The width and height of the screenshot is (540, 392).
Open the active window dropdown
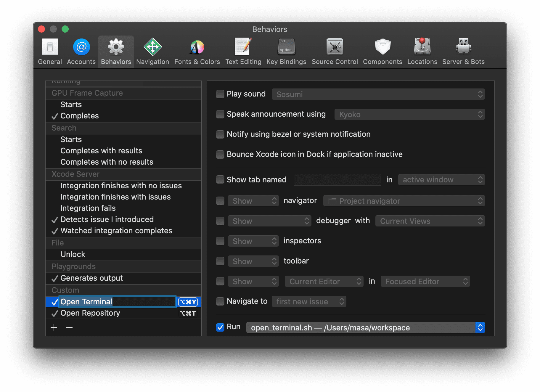click(441, 180)
